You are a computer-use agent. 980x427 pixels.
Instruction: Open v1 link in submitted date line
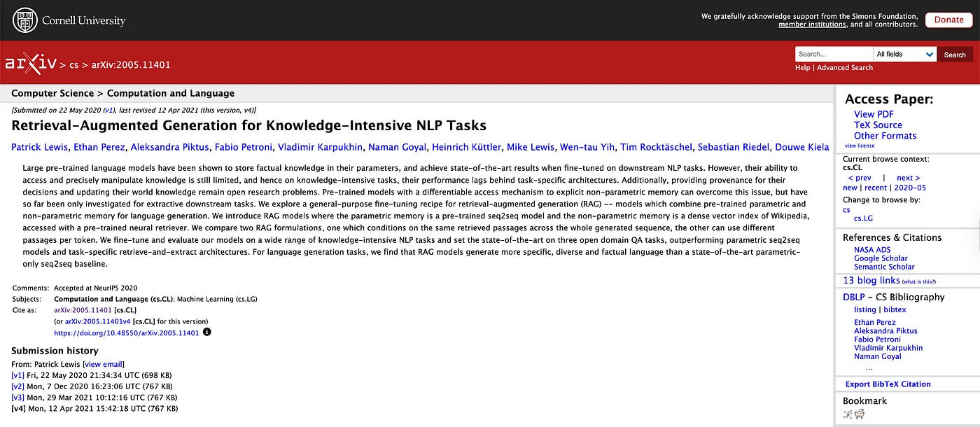point(108,110)
